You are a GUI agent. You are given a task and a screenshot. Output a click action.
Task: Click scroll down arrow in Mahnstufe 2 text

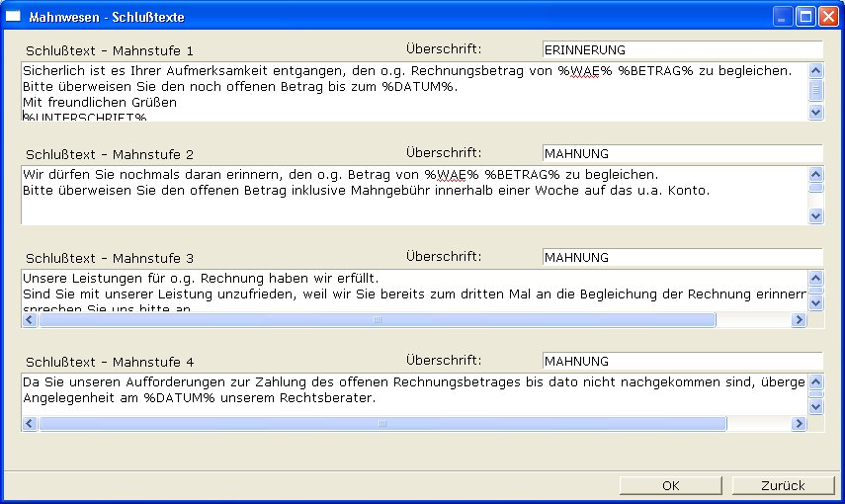pos(815,216)
